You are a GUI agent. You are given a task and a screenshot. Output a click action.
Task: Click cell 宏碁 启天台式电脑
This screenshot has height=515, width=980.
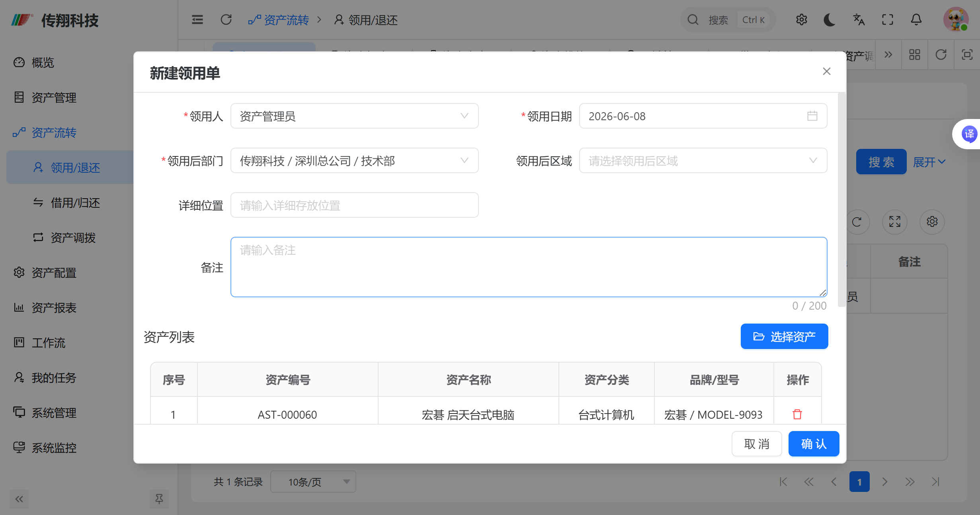click(x=468, y=415)
